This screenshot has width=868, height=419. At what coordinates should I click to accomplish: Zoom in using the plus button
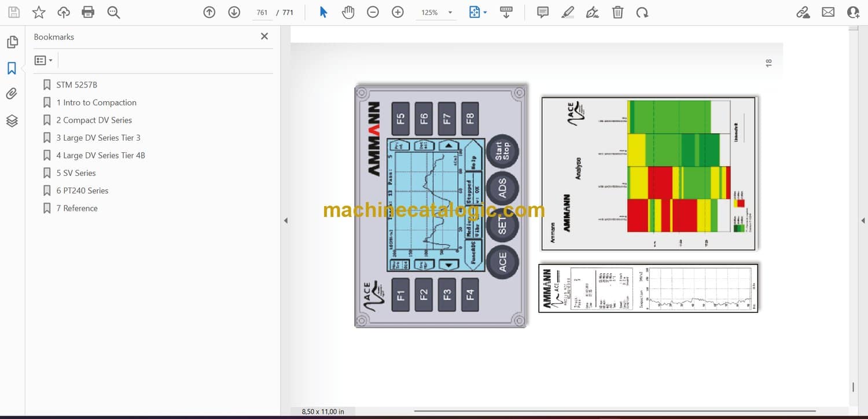pos(398,12)
